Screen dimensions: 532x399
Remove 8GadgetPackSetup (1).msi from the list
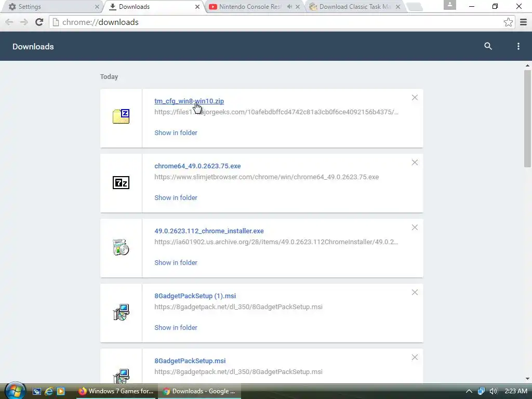click(415, 292)
